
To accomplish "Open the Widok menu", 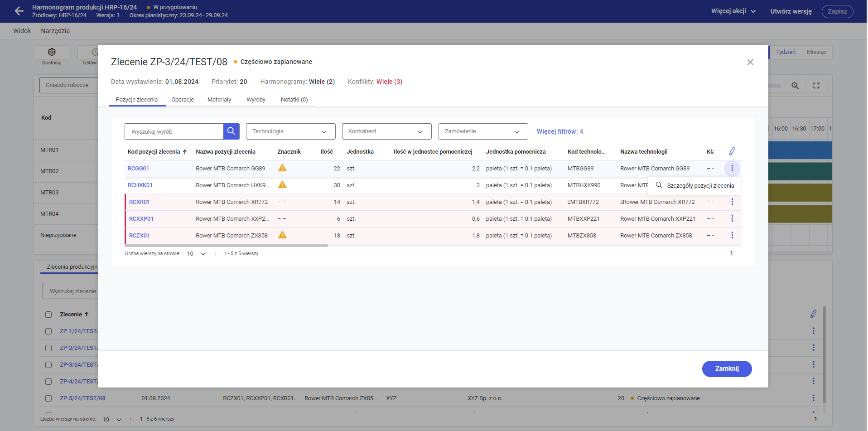I will 22,31.
